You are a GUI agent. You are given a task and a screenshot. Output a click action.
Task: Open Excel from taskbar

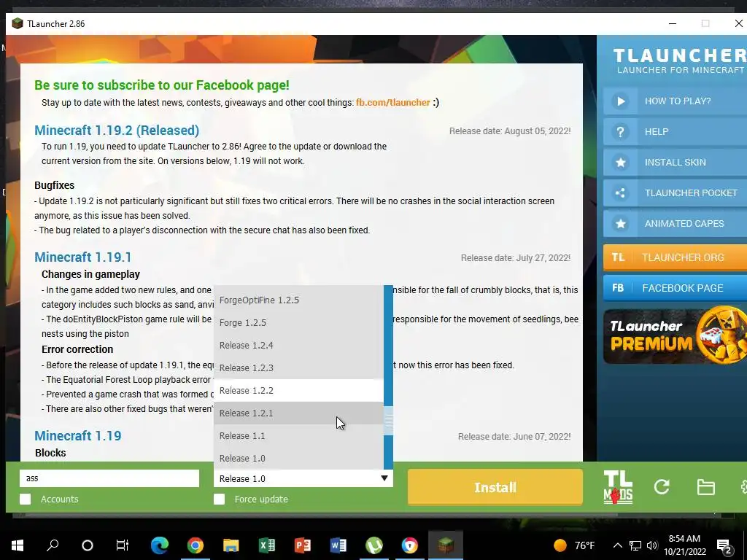click(x=267, y=545)
